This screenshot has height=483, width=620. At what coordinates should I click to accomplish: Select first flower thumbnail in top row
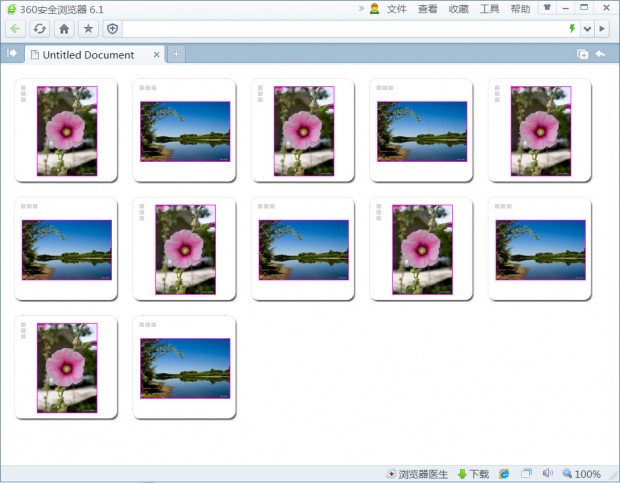coord(67,131)
